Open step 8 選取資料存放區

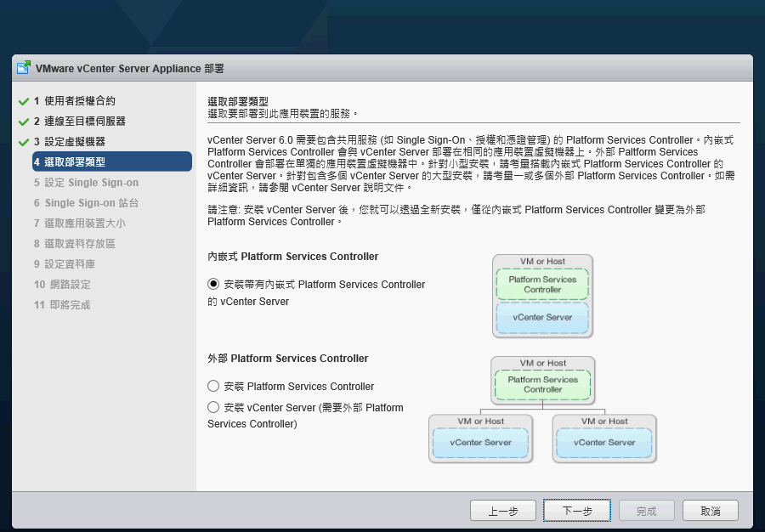tap(75, 244)
